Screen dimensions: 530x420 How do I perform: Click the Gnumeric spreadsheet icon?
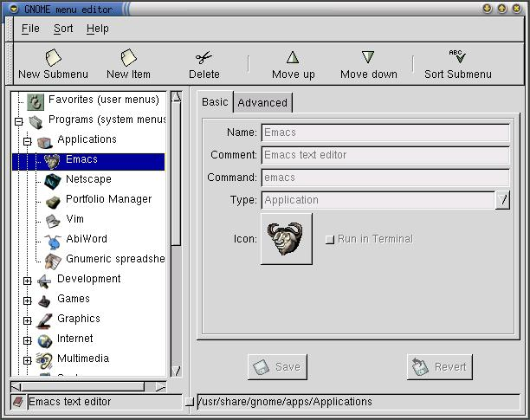(53, 262)
